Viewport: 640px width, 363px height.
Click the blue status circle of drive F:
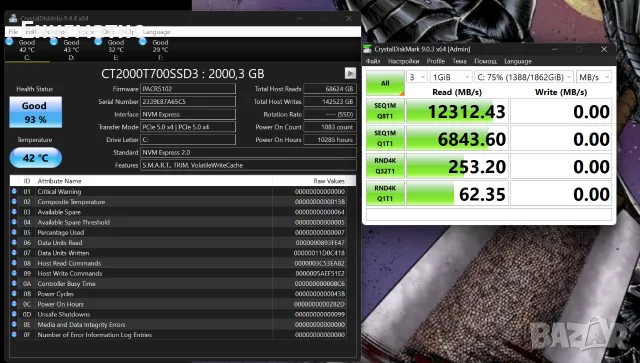pyautogui.click(x=142, y=42)
